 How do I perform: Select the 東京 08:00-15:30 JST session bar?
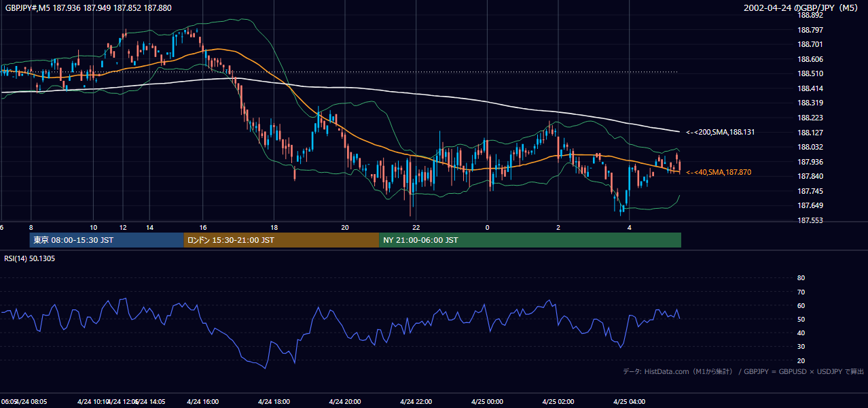[x=107, y=240]
